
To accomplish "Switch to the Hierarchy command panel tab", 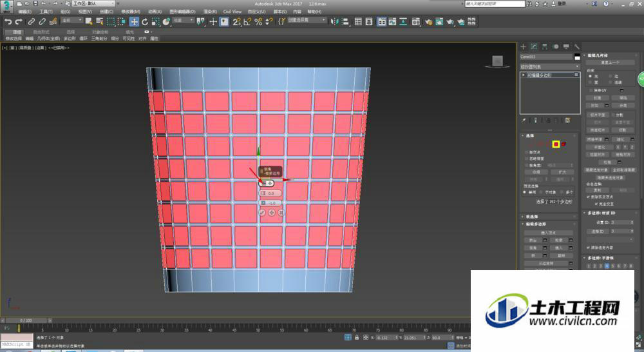I will [545, 46].
